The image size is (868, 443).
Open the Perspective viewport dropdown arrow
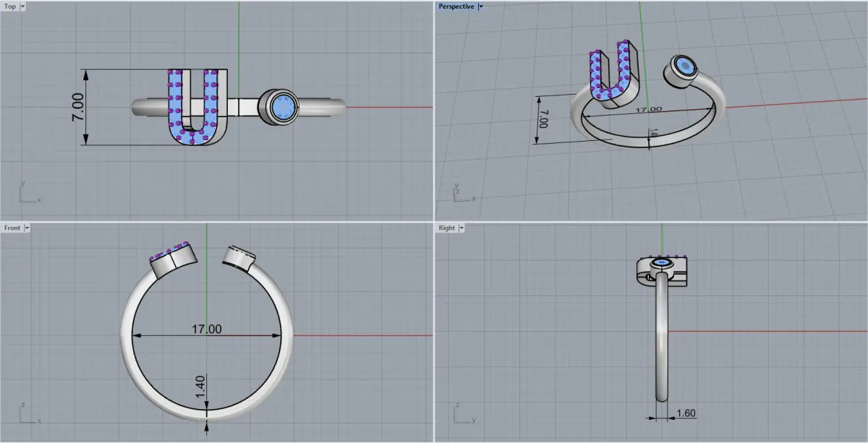[x=481, y=7]
